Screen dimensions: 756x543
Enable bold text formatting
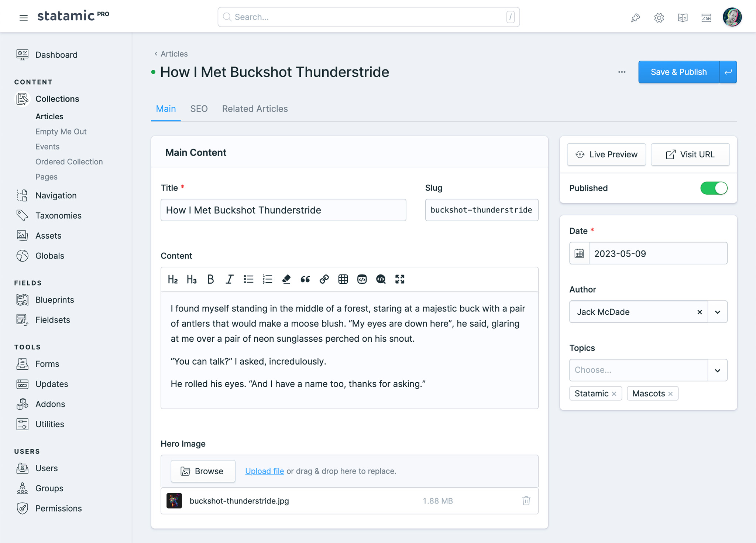(210, 279)
